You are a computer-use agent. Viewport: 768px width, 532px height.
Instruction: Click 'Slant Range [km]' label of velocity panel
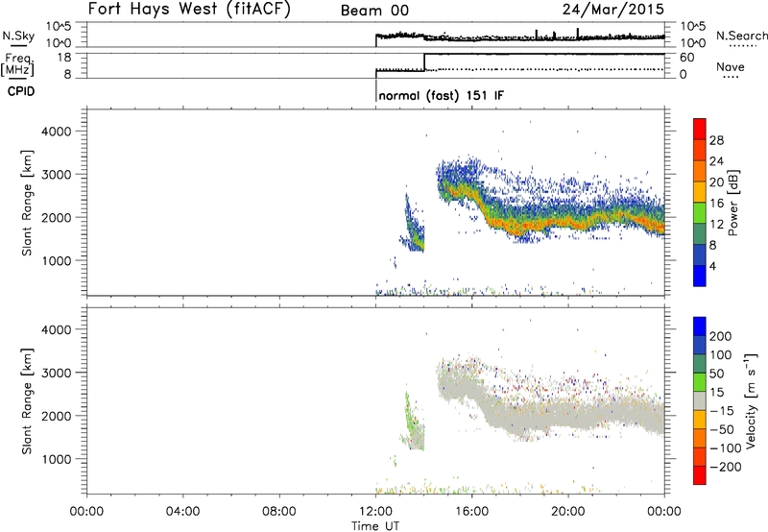pyautogui.click(x=27, y=401)
